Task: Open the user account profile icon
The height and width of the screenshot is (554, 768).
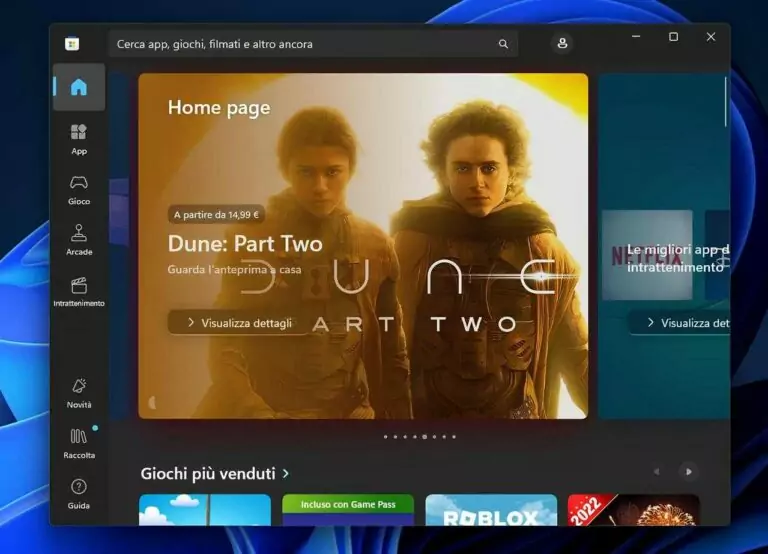Action: tap(562, 43)
